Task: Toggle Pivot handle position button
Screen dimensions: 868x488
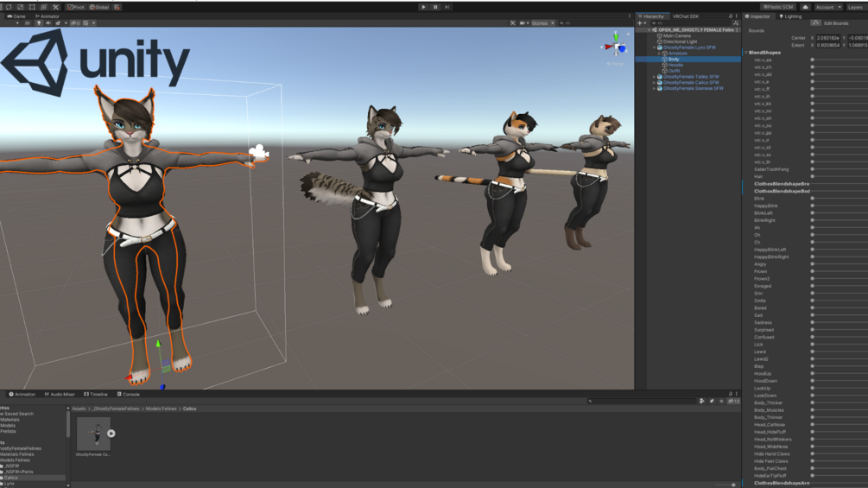Action: 76,7
